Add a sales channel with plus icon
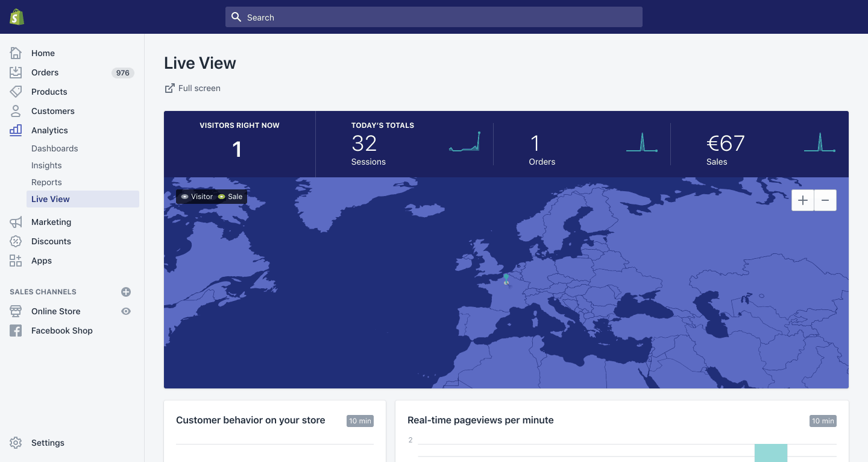 126,292
